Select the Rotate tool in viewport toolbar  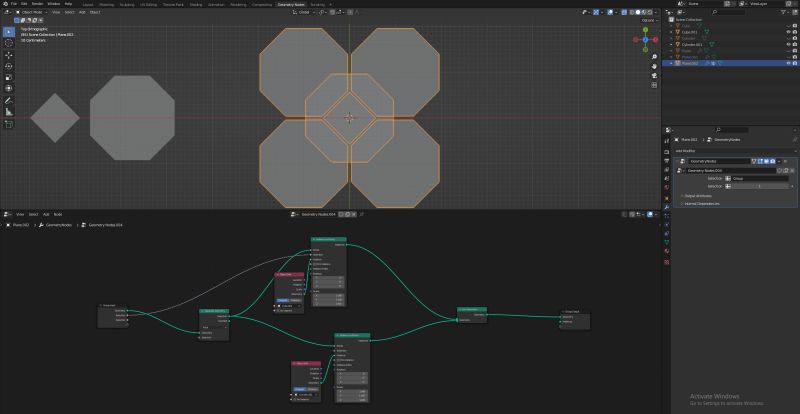click(x=9, y=66)
